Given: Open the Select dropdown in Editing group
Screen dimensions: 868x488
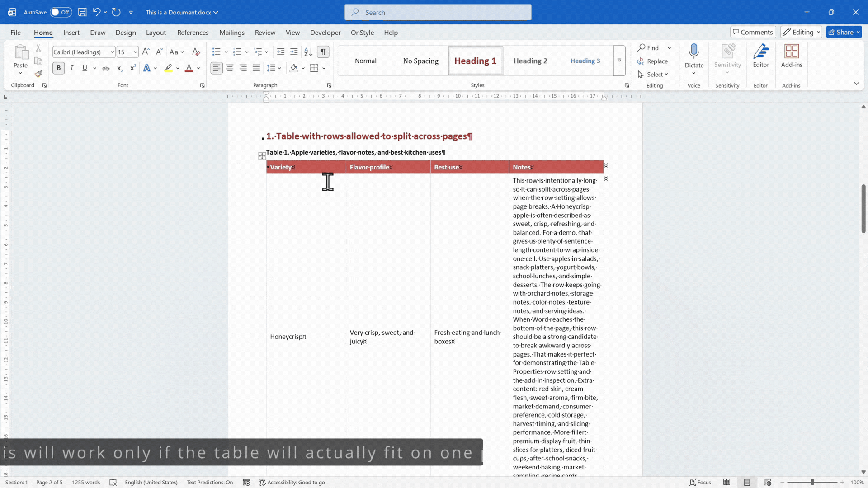Looking at the screenshot, I should 653,75.
